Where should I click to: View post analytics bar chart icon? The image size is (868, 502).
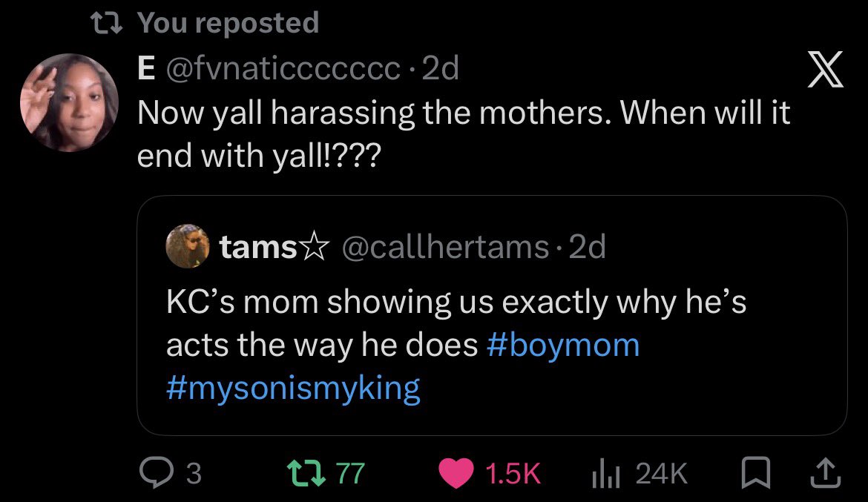point(605,474)
